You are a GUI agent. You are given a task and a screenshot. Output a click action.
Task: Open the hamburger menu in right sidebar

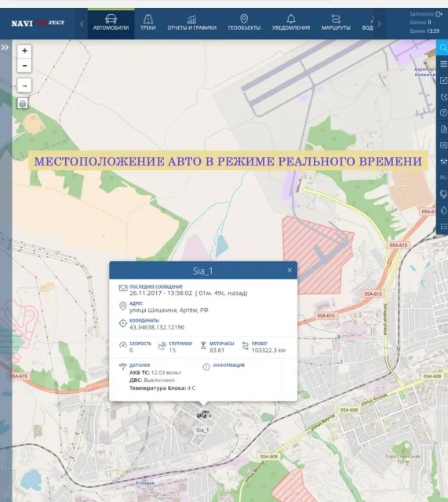click(443, 64)
